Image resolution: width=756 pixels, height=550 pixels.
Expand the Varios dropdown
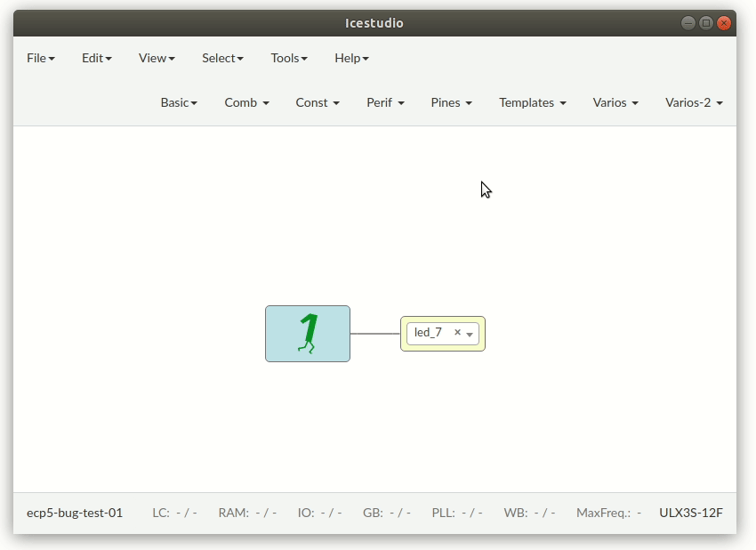click(615, 102)
